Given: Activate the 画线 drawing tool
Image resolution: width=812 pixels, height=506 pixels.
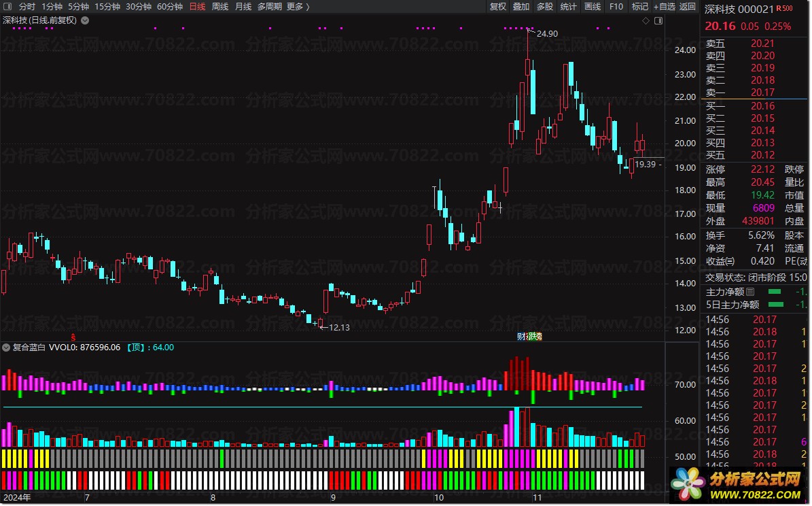Looking at the screenshot, I should tap(593, 7).
